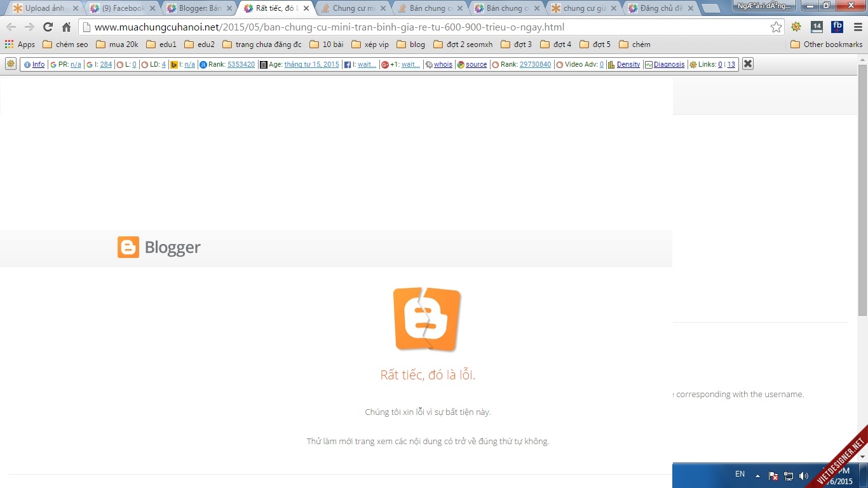This screenshot has width=868, height=488.
Task: Click the Density link in SEO toolbar
Action: [x=628, y=64]
